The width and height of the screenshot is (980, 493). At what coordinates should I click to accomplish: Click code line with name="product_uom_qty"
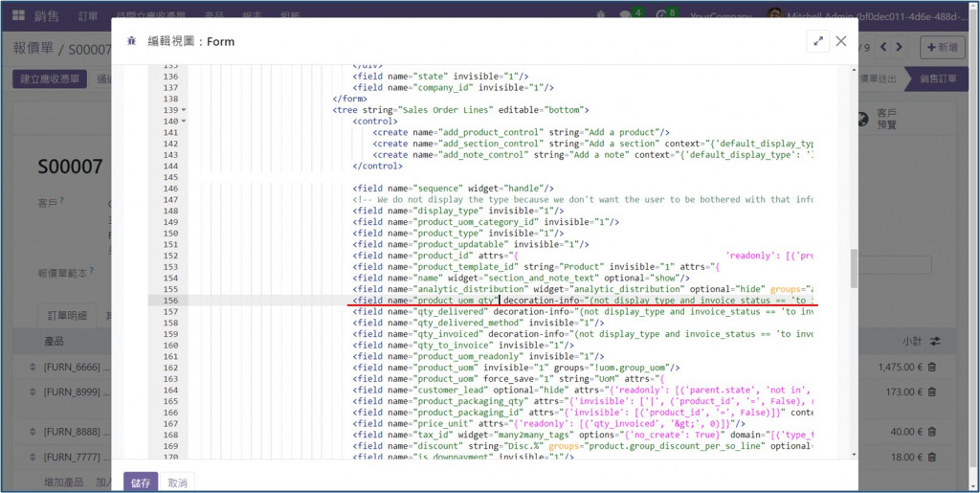coord(583,301)
